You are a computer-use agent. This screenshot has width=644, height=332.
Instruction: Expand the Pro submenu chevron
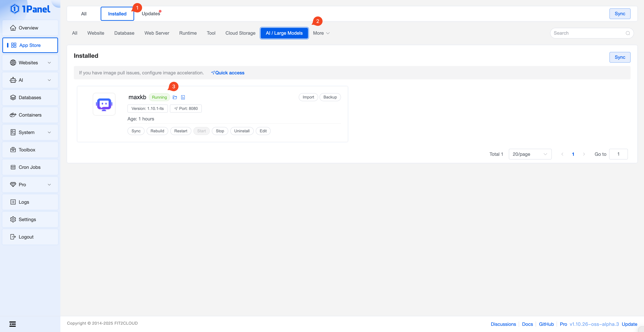[49, 184]
